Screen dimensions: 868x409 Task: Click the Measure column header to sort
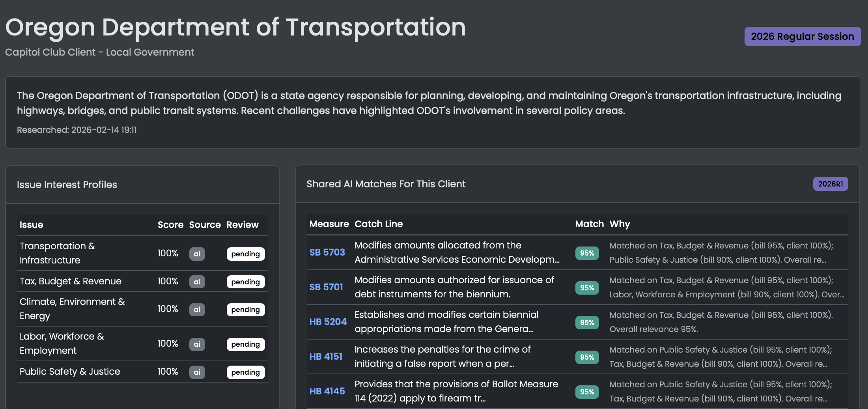click(329, 224)
